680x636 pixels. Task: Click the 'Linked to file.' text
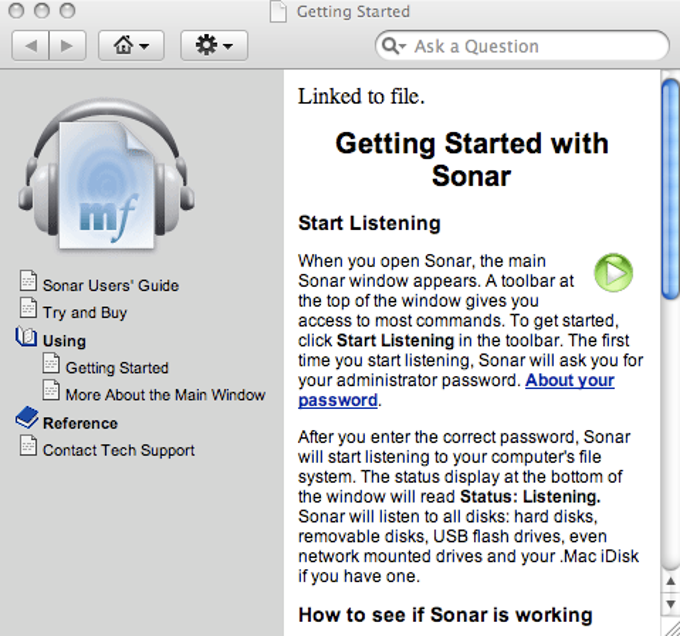pyautogui.click(x=361, y=96)
